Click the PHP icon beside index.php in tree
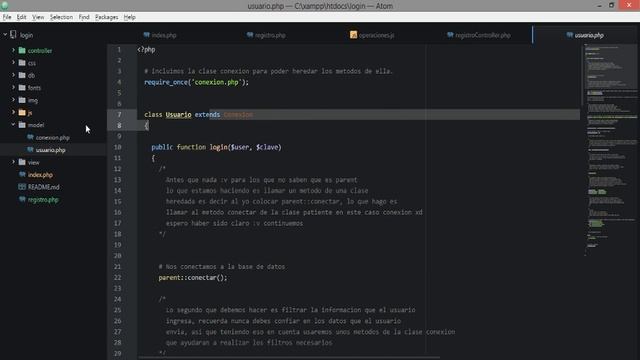The height and width of the screenshot is (360, 640). coord(22,175)
